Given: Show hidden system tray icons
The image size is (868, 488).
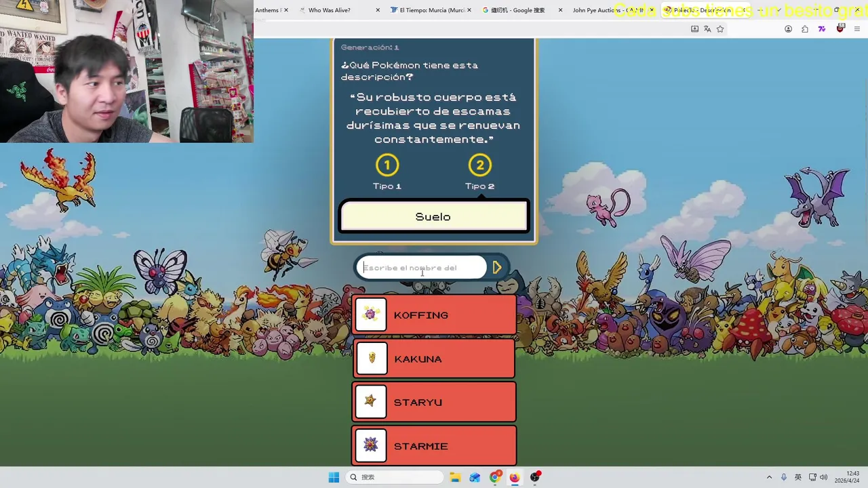Looking at the screenshot, I should pos(769,477).
